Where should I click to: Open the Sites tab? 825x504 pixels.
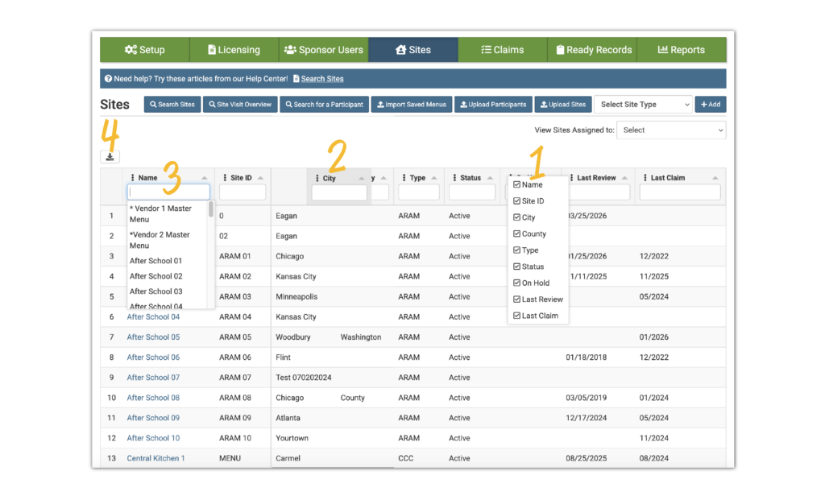coord(413,50)
